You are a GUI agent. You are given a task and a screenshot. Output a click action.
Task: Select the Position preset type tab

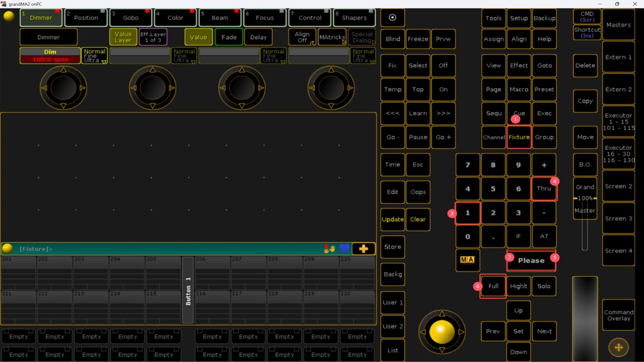click(x=86, y=18)
